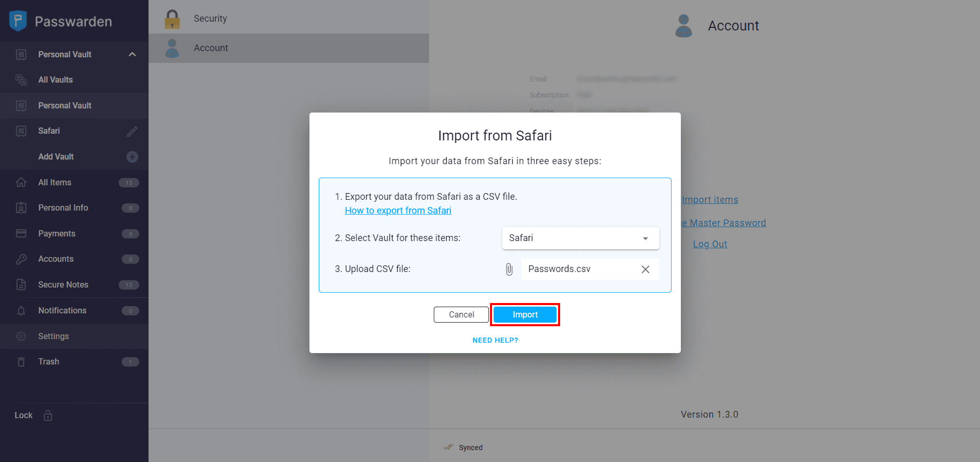Select the Add Vault plus icon
This screenshot has height=462, width=980.
[133, 156]
